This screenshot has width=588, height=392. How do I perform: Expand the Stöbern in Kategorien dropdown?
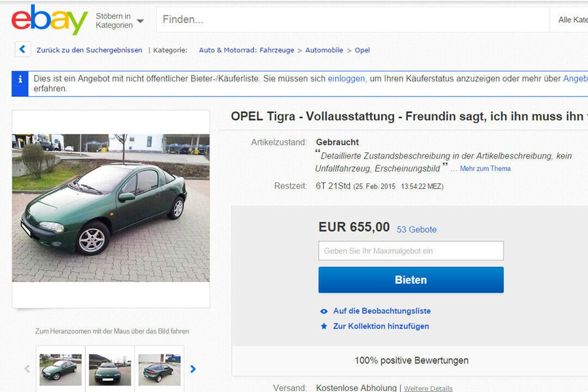pos(119,21)
